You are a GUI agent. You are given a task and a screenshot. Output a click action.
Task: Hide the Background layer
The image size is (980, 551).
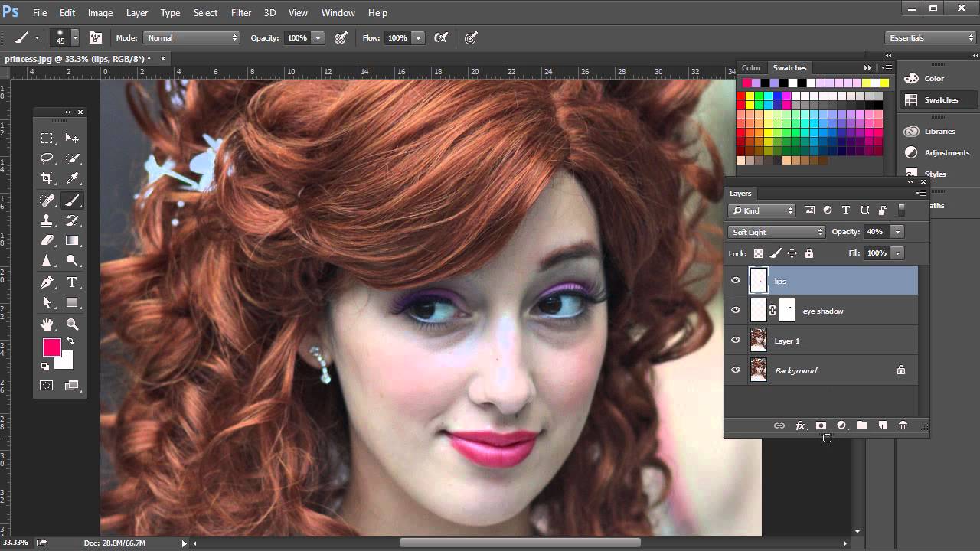coord(736,370)
